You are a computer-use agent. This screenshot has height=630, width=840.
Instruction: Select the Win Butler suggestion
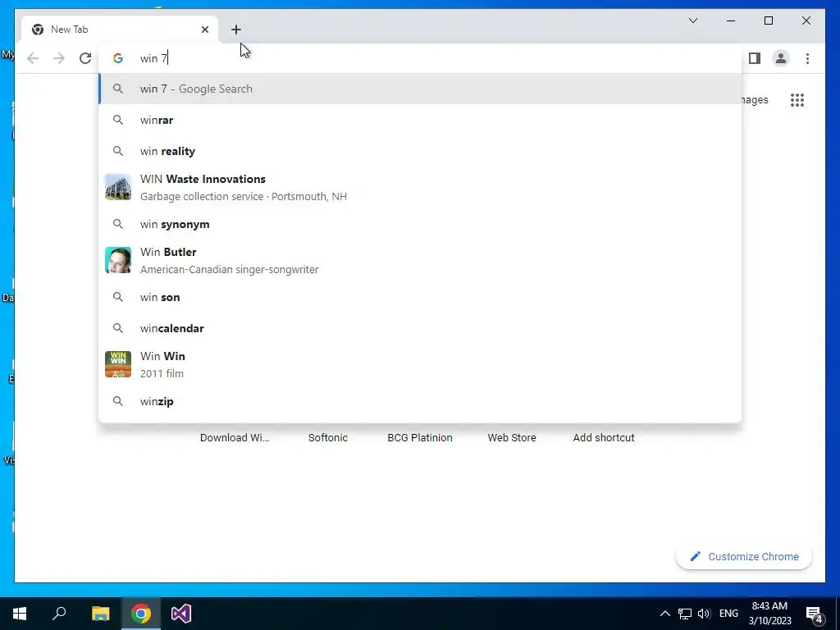click(420, 260)
